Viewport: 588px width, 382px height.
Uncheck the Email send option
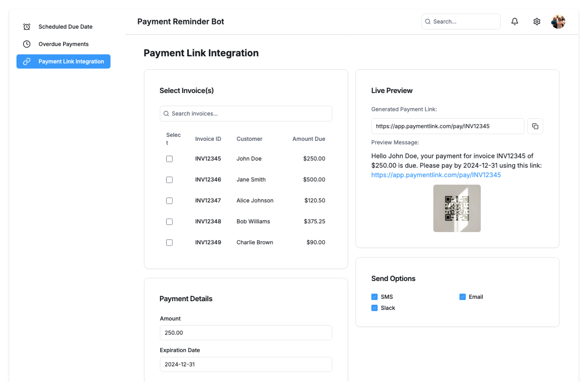click(x=462, y=297)
